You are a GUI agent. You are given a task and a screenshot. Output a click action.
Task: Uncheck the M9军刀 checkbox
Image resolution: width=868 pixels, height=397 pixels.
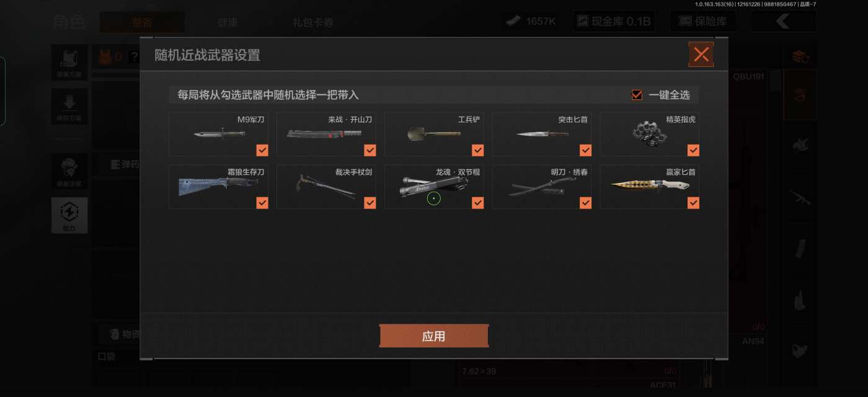[x=262, y=150]
